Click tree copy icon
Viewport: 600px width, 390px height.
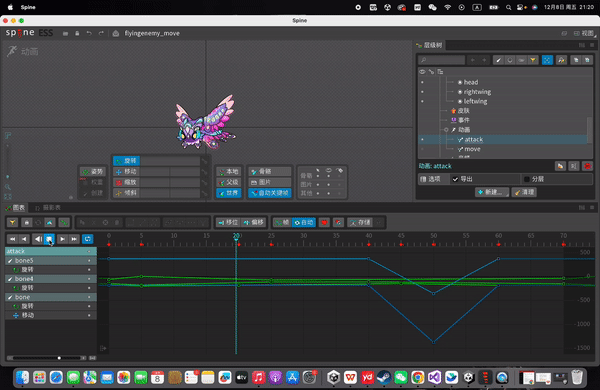click(576, 60)
